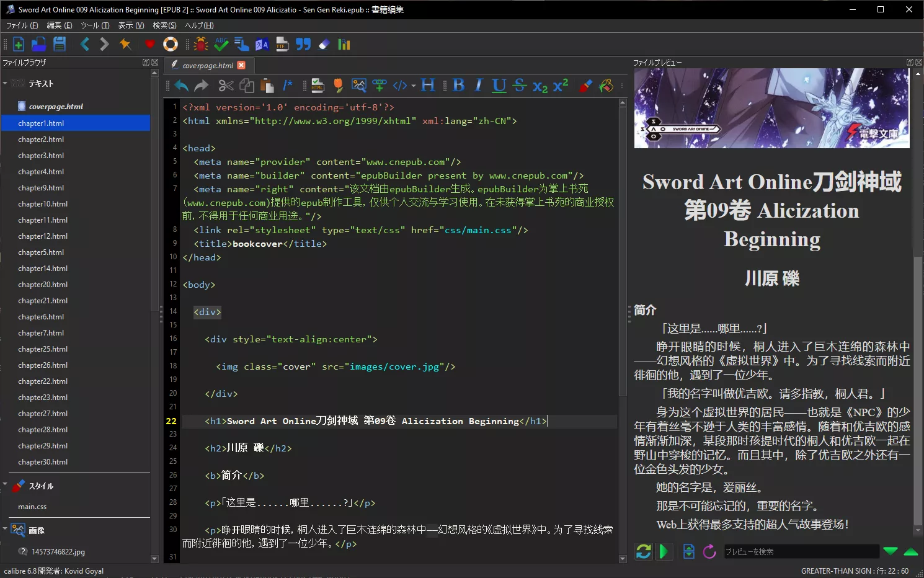Click the preview search input field

coord(801,551)
